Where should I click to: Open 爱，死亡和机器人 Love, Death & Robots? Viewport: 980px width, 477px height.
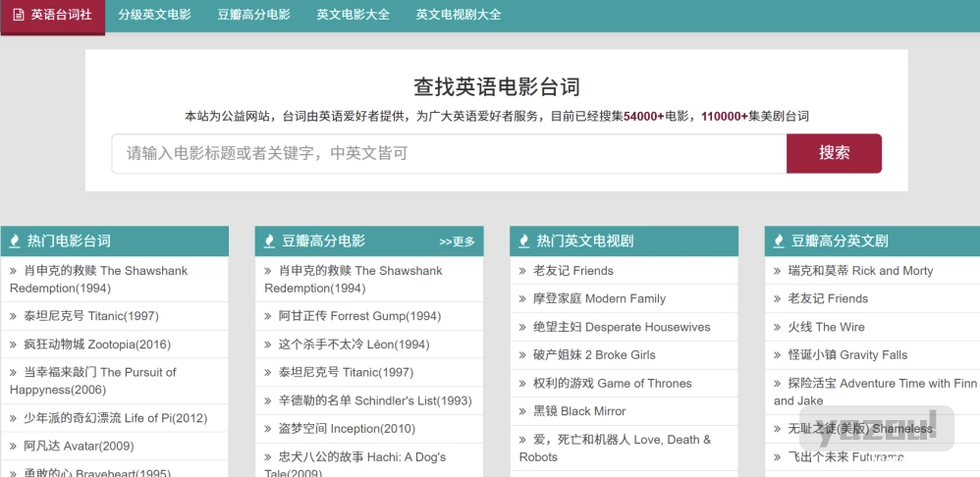point(615,449)
